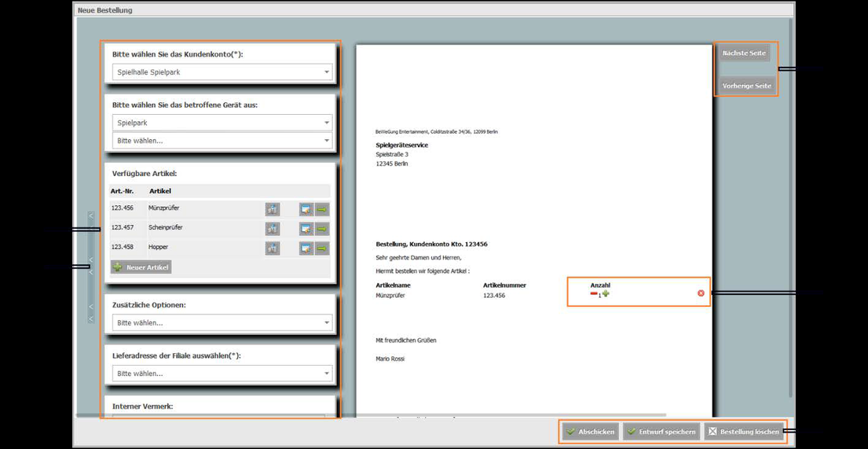Open the second Gerät dropdown 'Bitte wählen...'
The height and width of the screenshot is (449, 868).
tap(222, 141)
